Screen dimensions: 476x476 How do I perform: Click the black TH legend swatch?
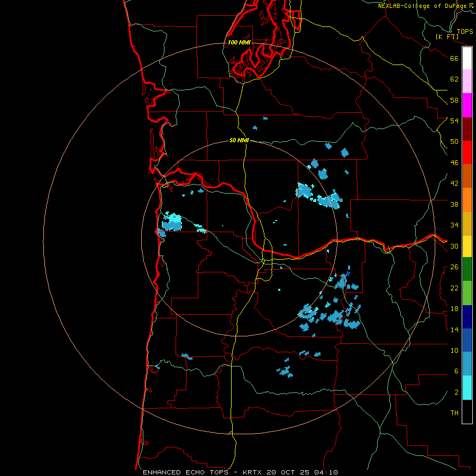[x=467, y=411]
